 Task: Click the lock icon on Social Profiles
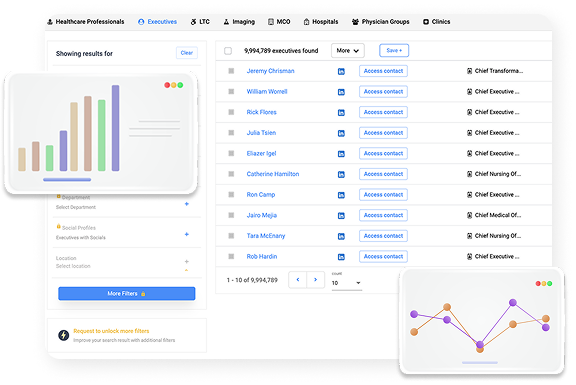point(58,226)
